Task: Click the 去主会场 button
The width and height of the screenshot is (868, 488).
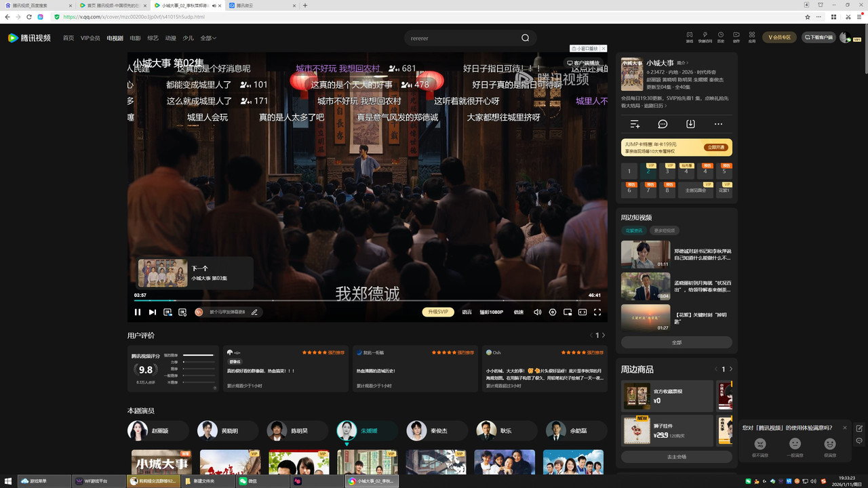Action: 677,456
